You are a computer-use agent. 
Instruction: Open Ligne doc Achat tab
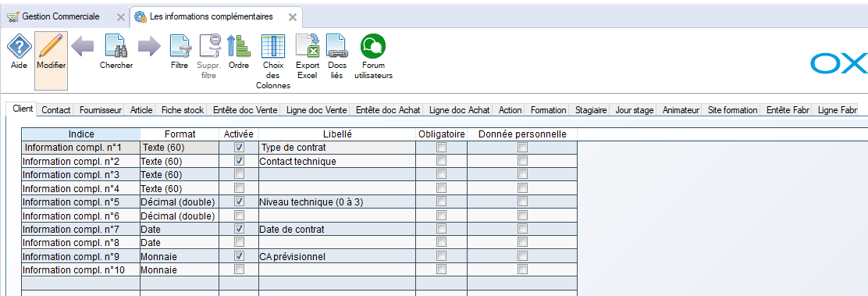pyautogui.click(x=460, y=110)
